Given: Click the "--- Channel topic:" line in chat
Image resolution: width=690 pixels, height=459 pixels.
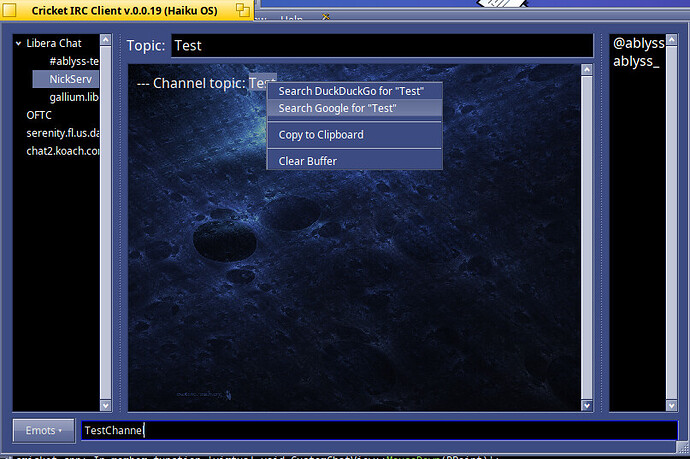Looking at the screenshot, I should pyautogui.click(x=206, y=83).
